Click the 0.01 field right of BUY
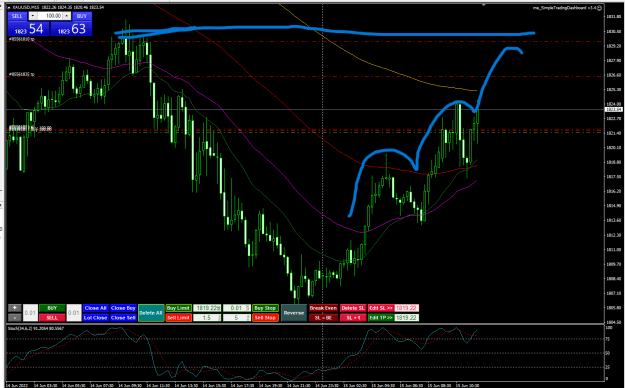The image size is (625, 388). coord(74,313)
